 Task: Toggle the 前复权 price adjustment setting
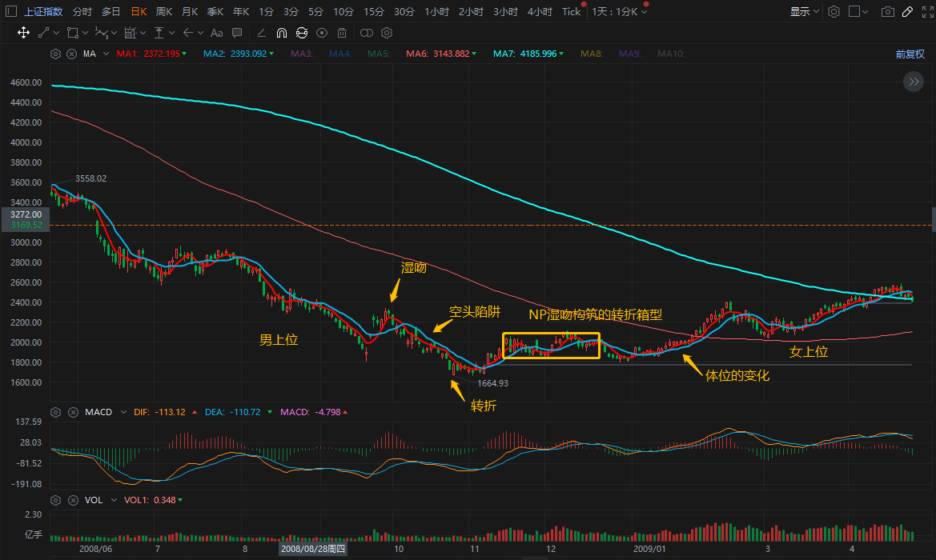click(x=910, y=54)
